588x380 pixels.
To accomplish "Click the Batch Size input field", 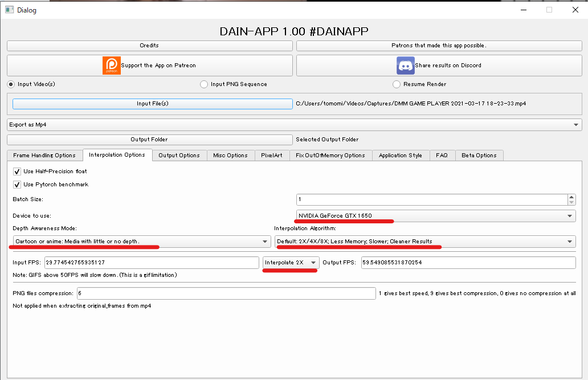I will click(x=432, y=199).
